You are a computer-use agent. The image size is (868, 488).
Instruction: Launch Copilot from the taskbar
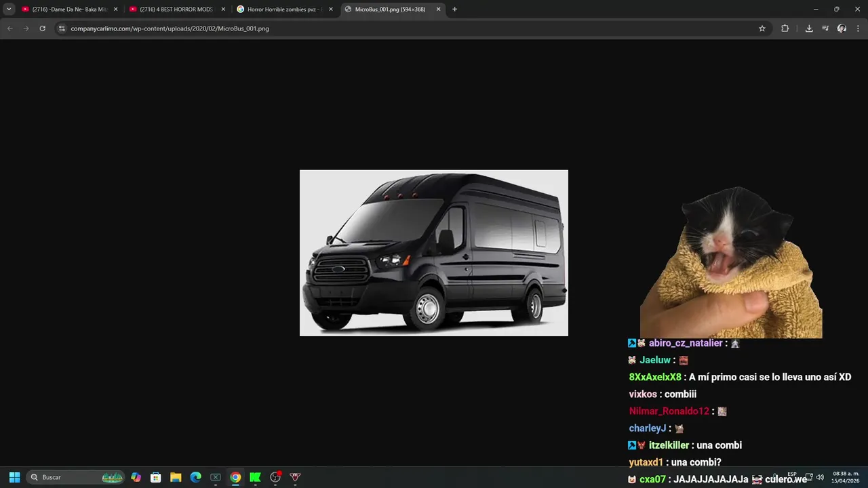pyautogui.click(x=136, y=477)
